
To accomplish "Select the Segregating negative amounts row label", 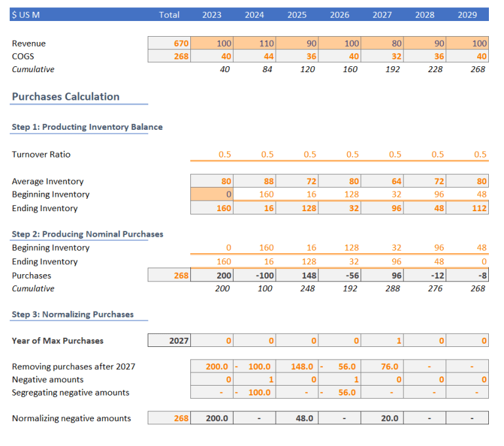I will [x=70, y=393].
